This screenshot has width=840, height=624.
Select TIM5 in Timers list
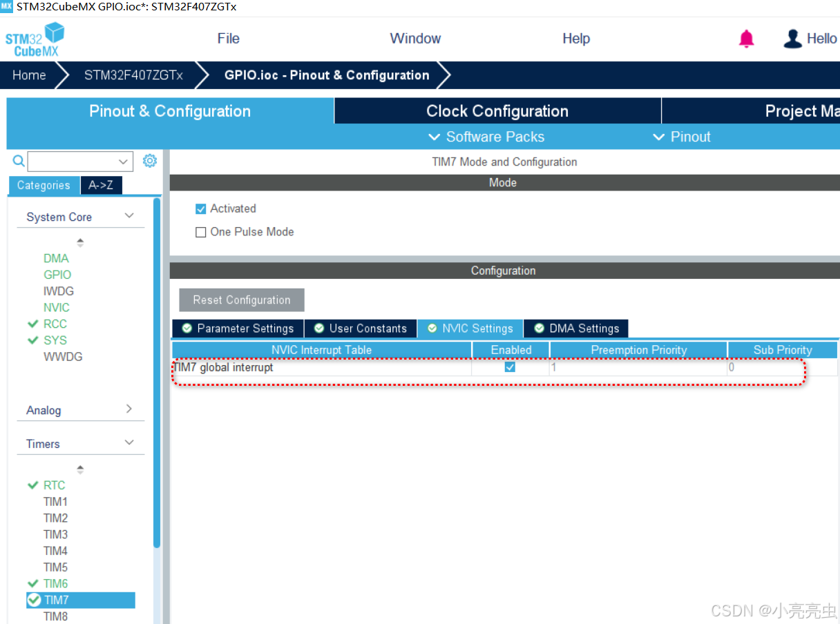coord(55,567)
